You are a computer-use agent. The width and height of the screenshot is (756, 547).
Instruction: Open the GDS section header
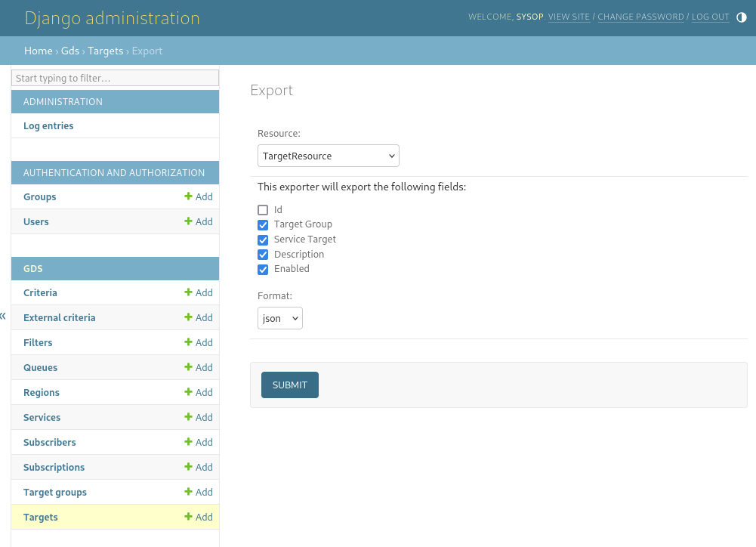(x=32, y=269)
